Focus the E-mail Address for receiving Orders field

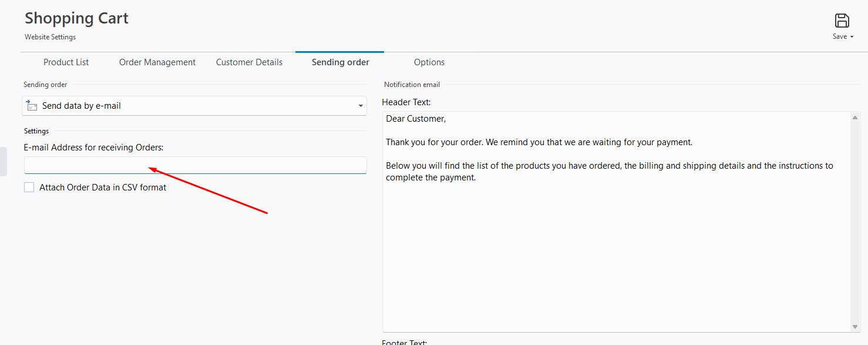tap(196, 165)
